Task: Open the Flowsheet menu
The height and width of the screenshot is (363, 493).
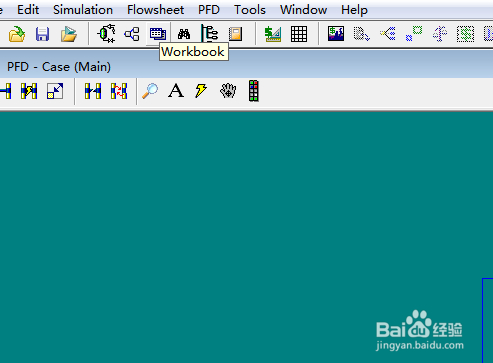Action: point(155,10)
